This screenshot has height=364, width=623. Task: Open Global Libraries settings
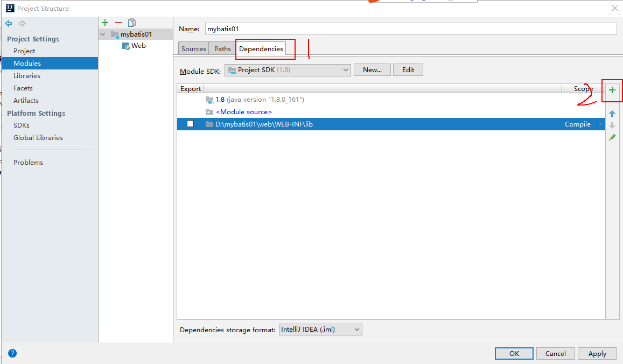tap(38, 137)
